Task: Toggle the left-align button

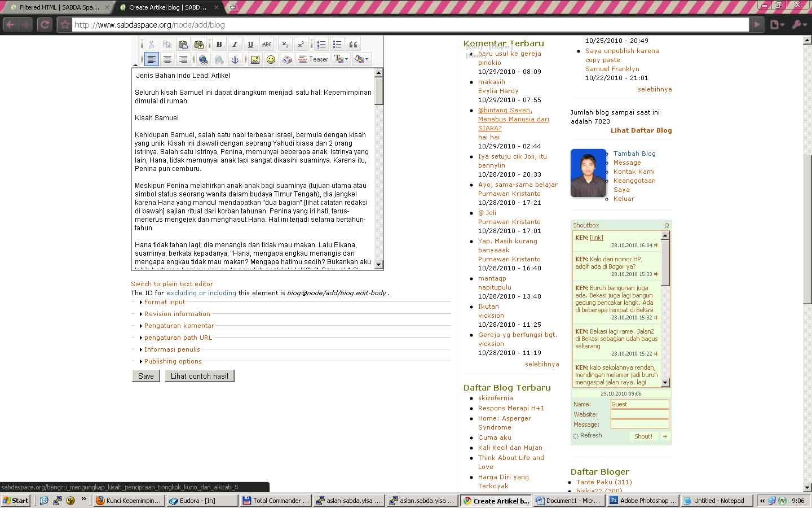Action: tap(152, 59)
